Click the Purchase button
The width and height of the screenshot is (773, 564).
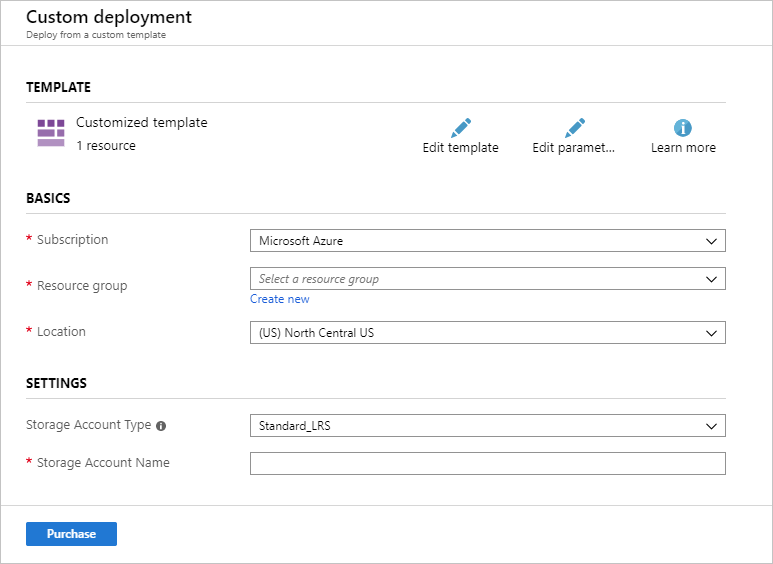(x=71, y=534)
